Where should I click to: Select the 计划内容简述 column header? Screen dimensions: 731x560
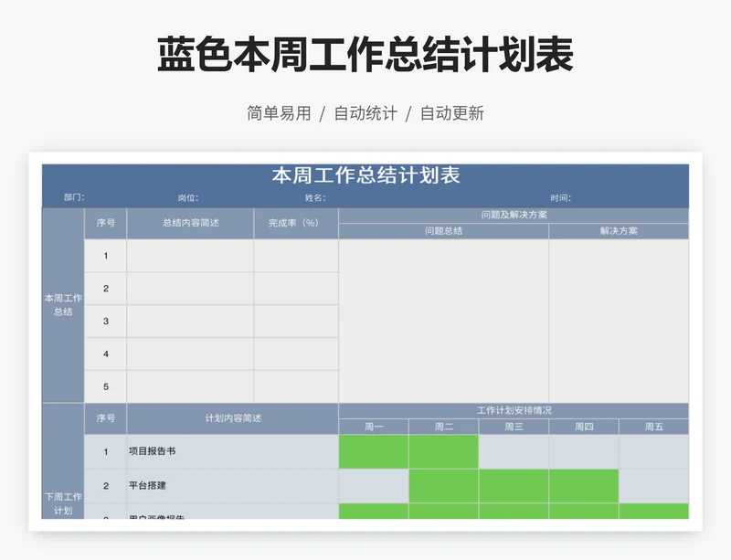[x=233, y=418]
